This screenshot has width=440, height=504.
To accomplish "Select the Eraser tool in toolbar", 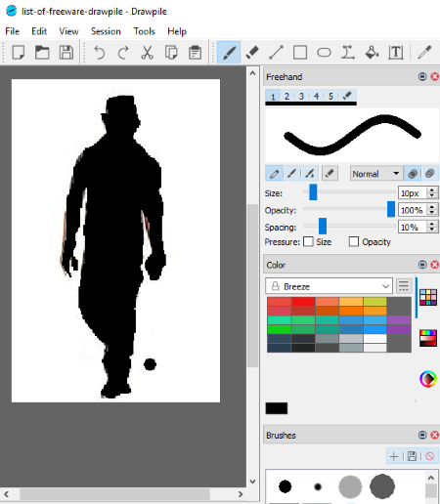I will point(252,52).
